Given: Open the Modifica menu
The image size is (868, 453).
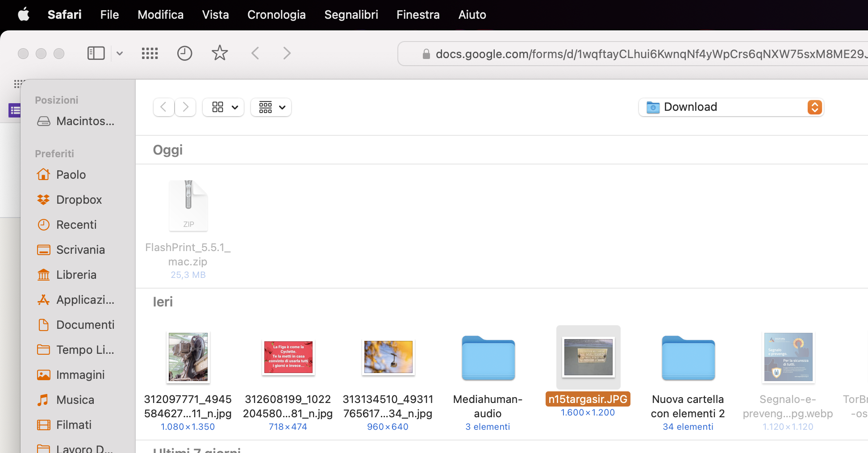Looking at the screenshot, I should [160, 15].
